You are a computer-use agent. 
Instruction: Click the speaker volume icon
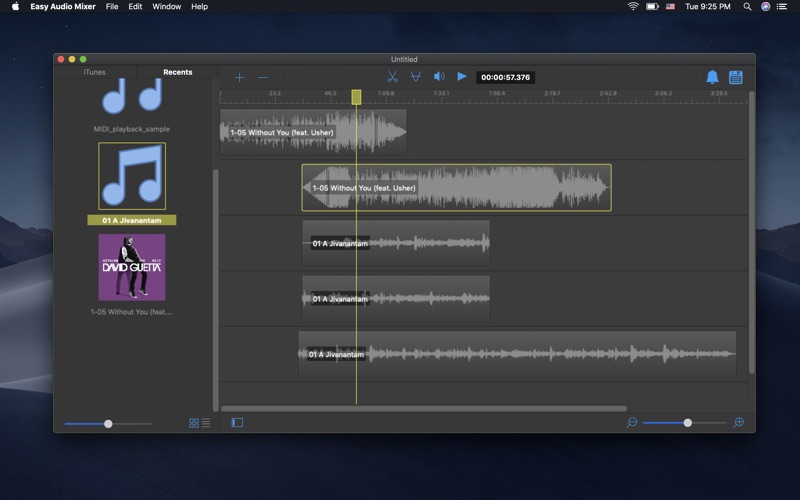click(438, 77)
